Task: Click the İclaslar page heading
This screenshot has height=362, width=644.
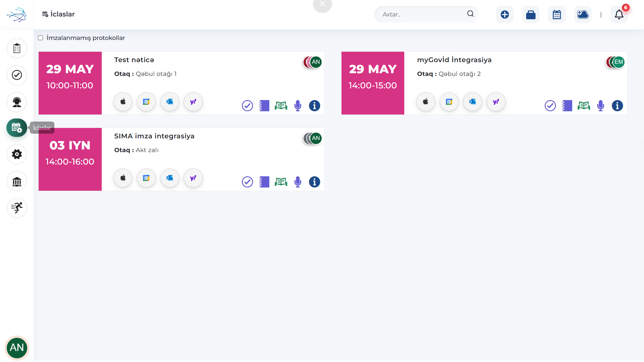Action: pos(62,14)
